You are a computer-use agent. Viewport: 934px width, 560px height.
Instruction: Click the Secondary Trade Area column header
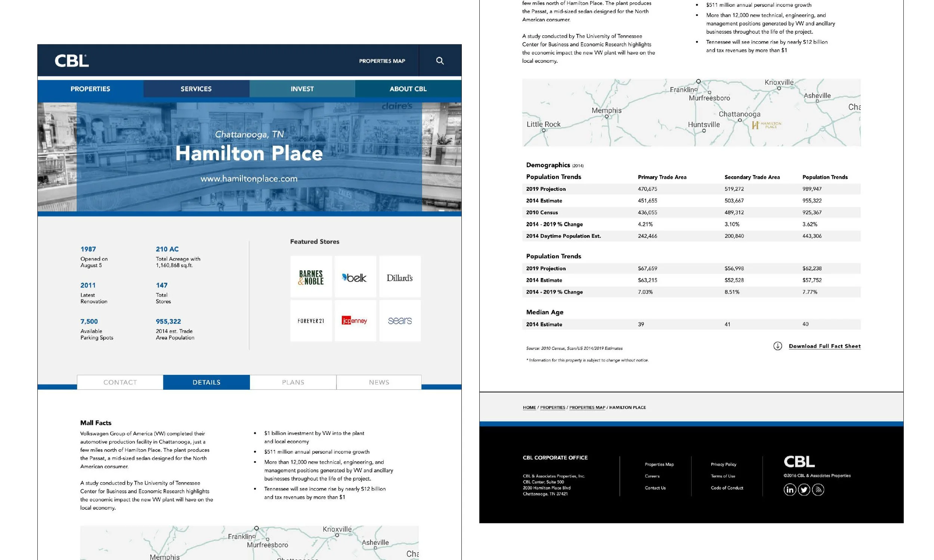pos(752,177)
